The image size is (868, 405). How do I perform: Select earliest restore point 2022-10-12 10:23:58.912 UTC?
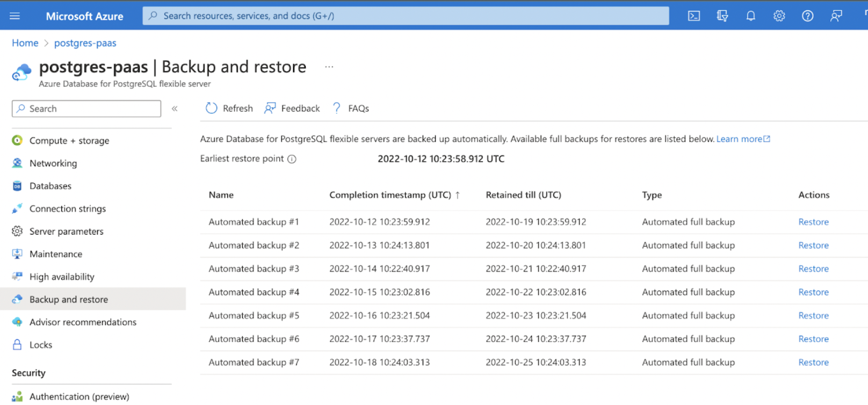point(441,158)
